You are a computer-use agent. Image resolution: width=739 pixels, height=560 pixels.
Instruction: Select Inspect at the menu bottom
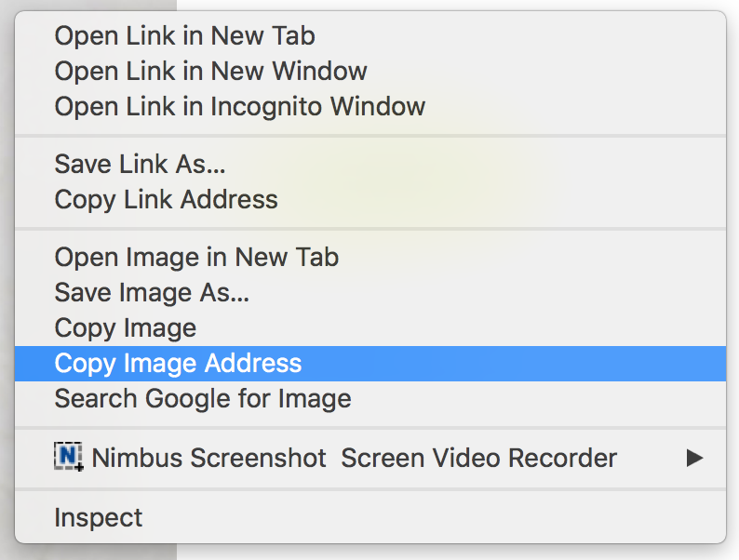[370, 517]
